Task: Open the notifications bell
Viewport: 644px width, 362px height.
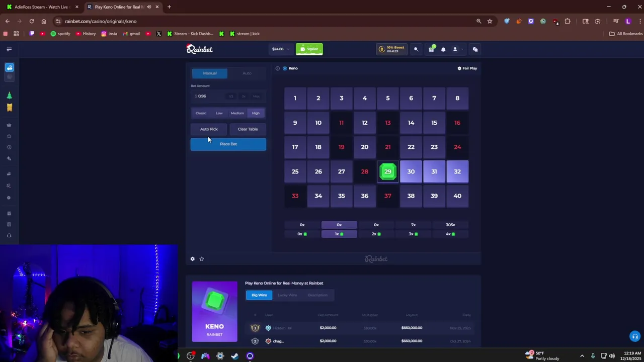Action: click(443, 49)
